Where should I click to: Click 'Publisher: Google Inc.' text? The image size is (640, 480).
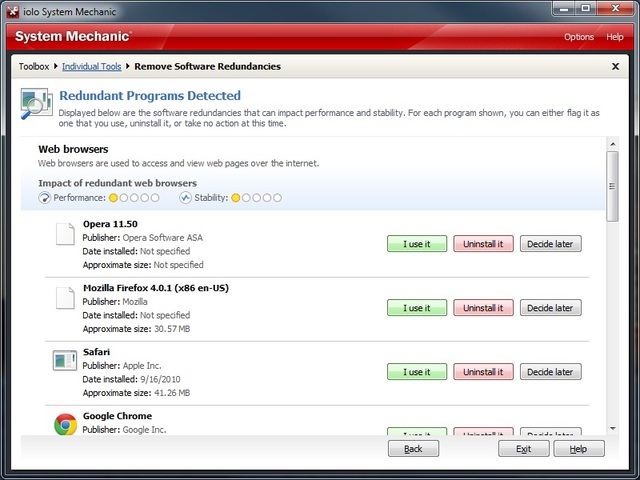[x=124, y=430]
